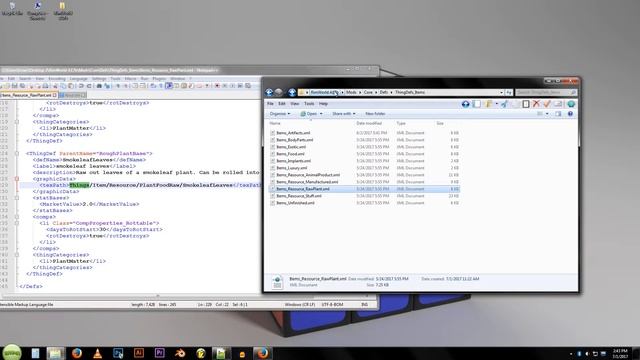Select checkbox for Items_Exotic.xml

point(272,147)
